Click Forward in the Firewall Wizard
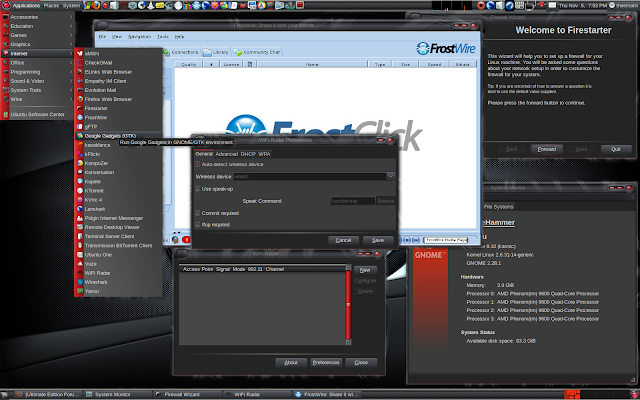This screenshot has width=640, height=400. 547,149
